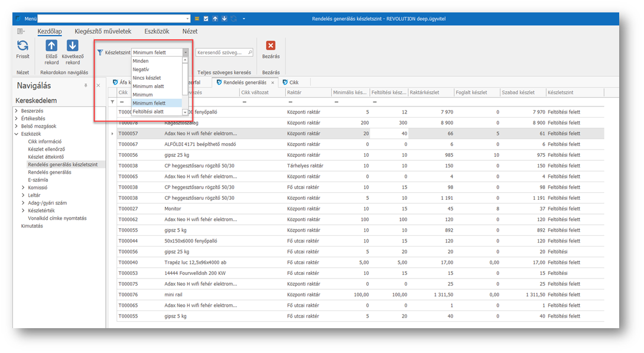
Task: Click the red Bezárás close icon
Action: pyautogui.click(x=271, y=46)
